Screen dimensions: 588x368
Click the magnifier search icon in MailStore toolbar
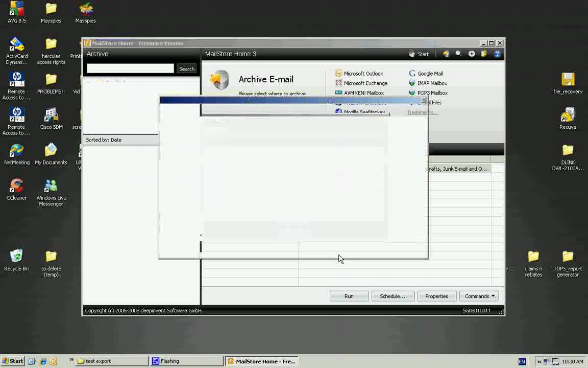pos(458,54)
